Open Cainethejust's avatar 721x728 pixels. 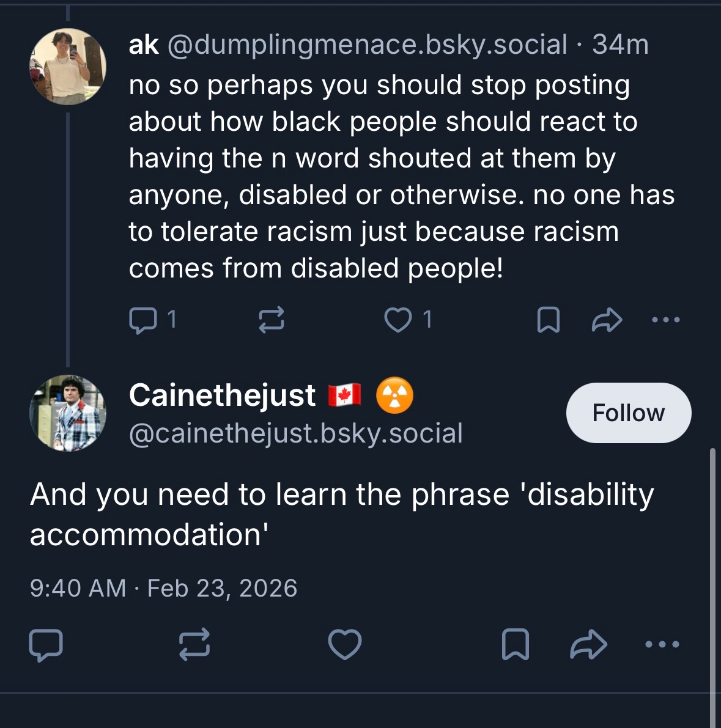point(68,413)
